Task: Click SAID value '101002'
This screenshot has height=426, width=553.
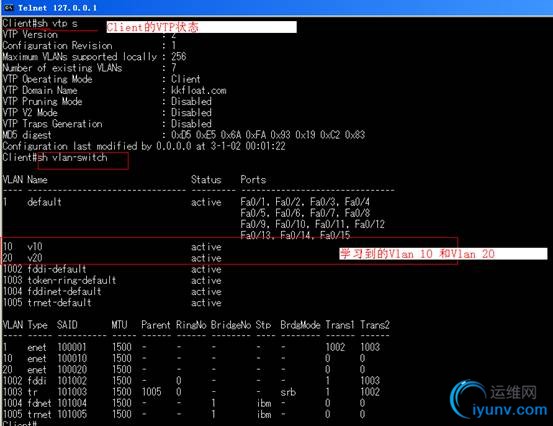Action: 72,381
